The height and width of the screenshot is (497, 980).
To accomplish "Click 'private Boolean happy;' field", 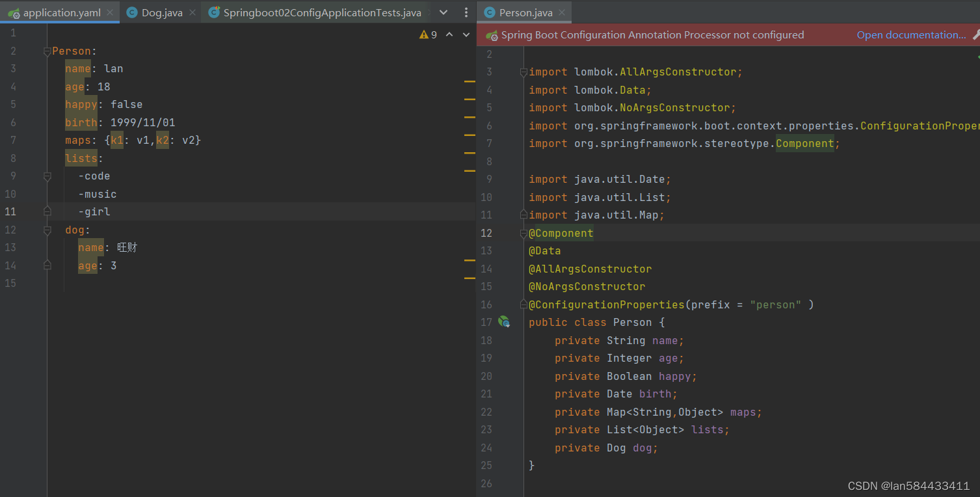I will point(626,376).
